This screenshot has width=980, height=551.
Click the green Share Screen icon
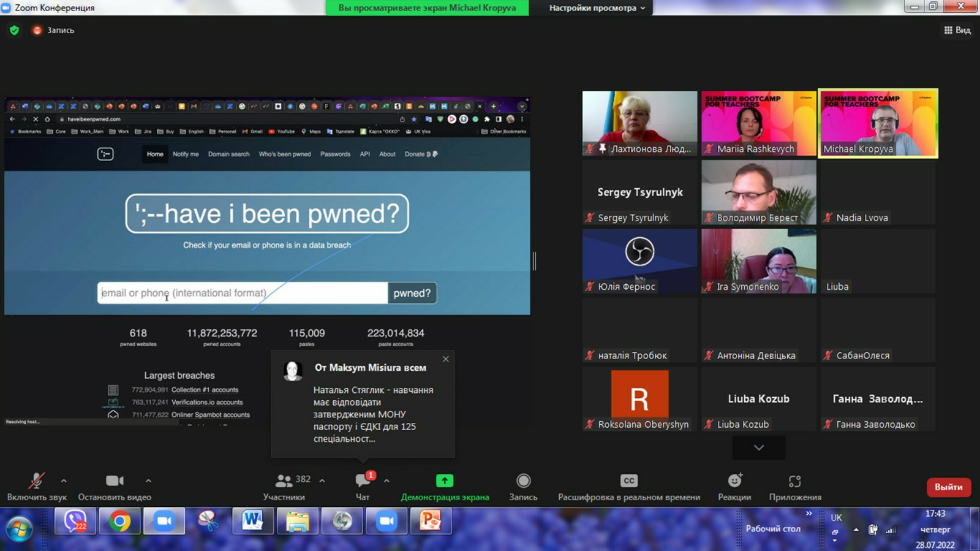(445, 481)
